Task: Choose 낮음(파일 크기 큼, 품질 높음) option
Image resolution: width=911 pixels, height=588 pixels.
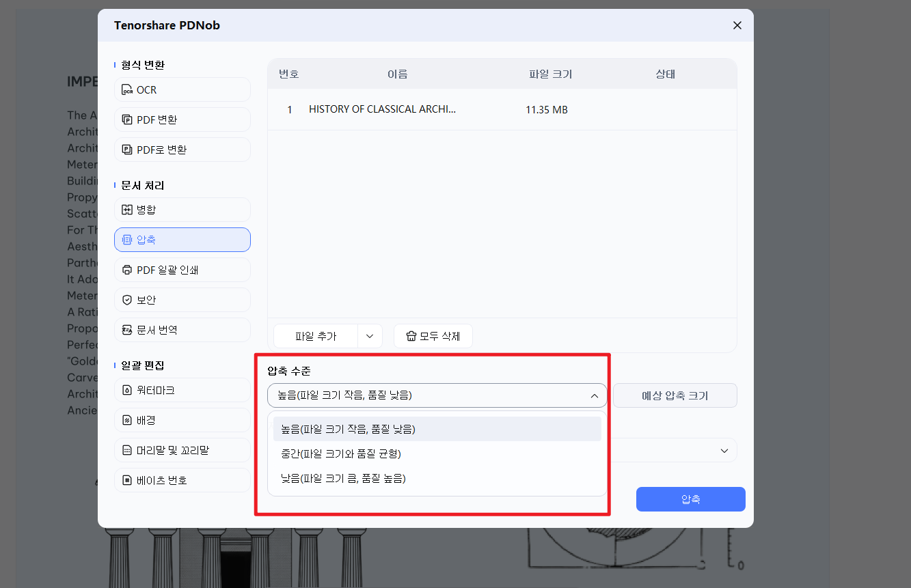Action: tap(437, 479)
